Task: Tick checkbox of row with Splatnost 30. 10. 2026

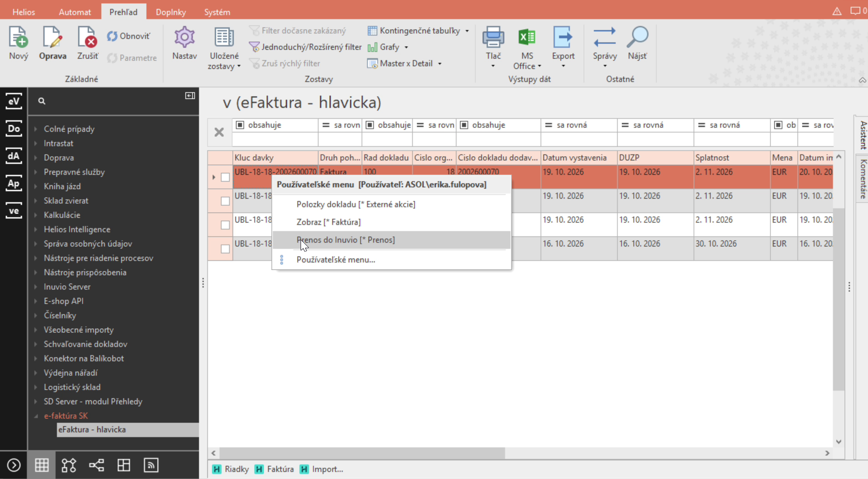Action: [225, 249]
